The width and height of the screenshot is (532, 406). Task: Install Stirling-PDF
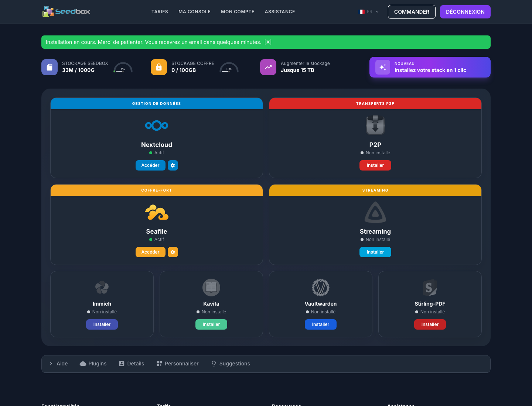pos(430,324)
